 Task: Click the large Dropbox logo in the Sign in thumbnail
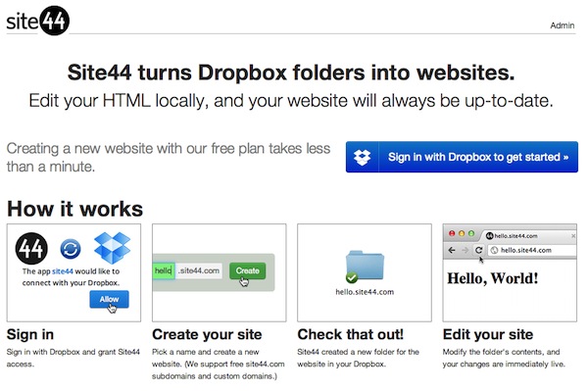[112, 247]
